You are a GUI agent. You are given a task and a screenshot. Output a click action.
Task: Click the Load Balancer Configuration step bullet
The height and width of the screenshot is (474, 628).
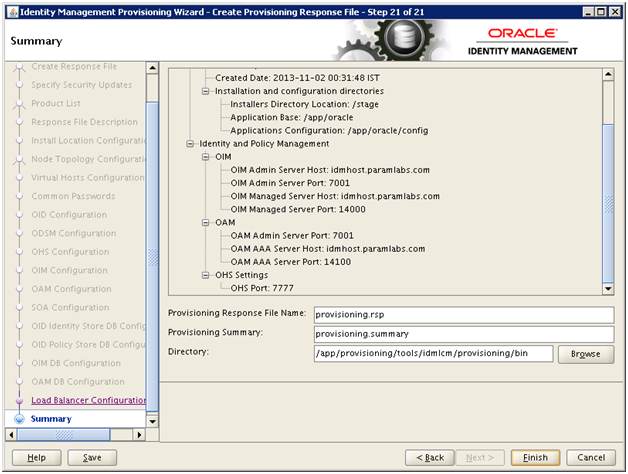click(x=19, y=400)
